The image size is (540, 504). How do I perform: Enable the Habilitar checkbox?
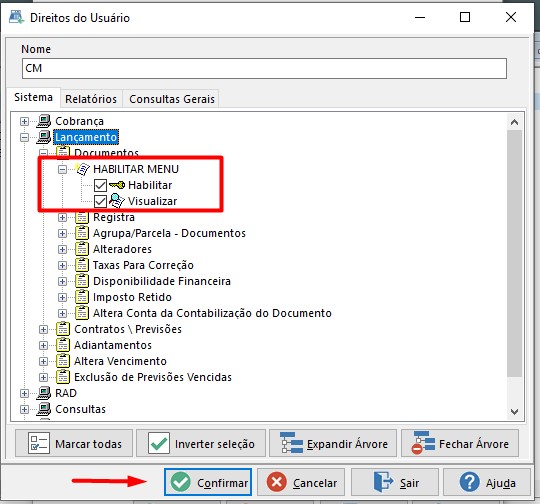[100, 185]
